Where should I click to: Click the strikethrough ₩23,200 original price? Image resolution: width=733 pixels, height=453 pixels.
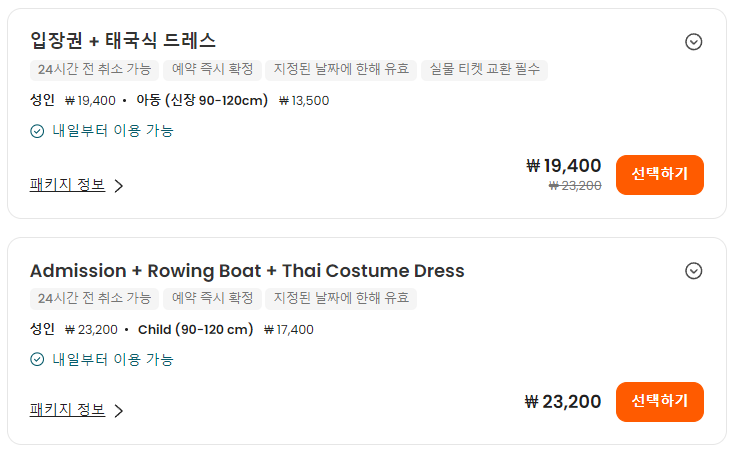575,186
